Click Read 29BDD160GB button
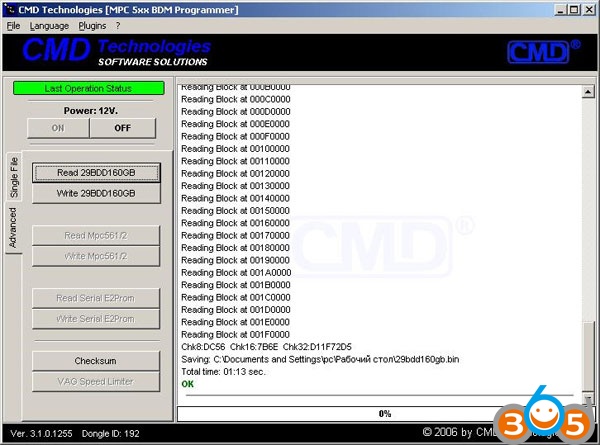Viewport: 600px width, 445px height. pos(96,173)
